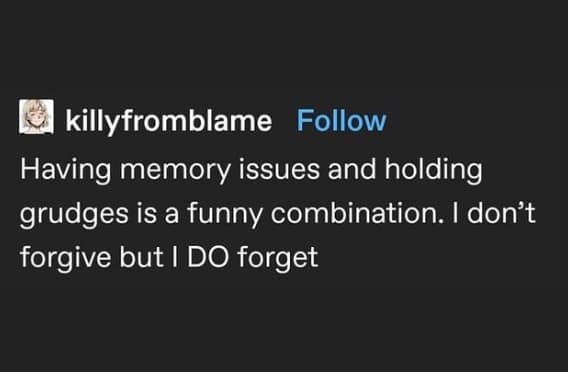Click the word 'memory' in the post

[x=175, y=170]
